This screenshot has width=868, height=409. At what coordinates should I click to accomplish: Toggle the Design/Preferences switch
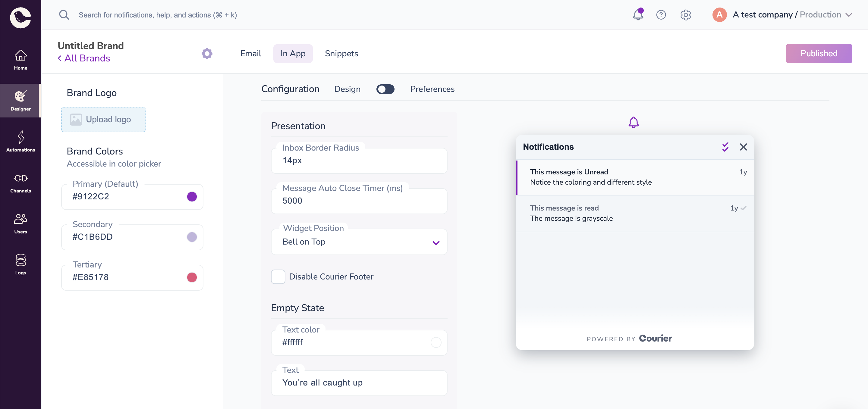[385, 89]
